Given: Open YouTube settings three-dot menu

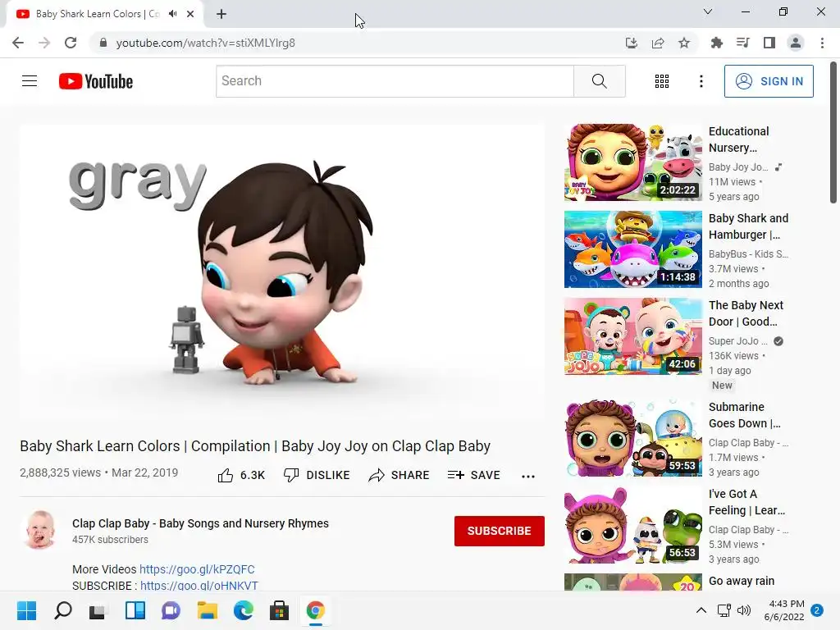Looking at the screenshot, I should (x=701, y=81).
